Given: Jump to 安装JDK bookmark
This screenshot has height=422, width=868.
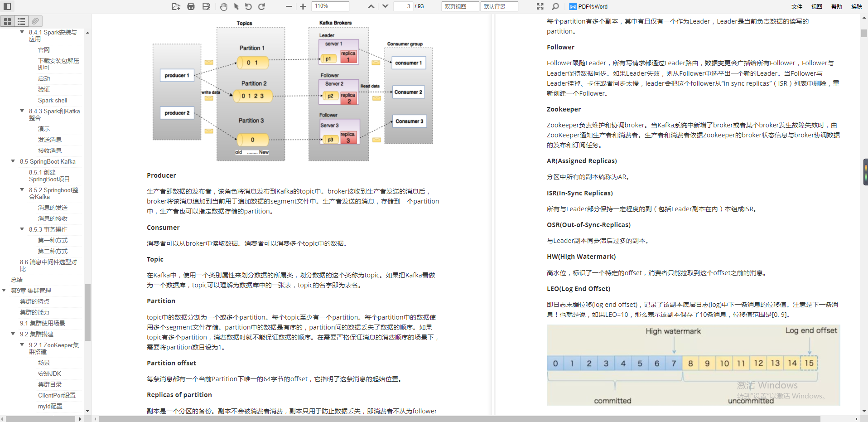Looking at the screenshot, I should tap(49, 373).
